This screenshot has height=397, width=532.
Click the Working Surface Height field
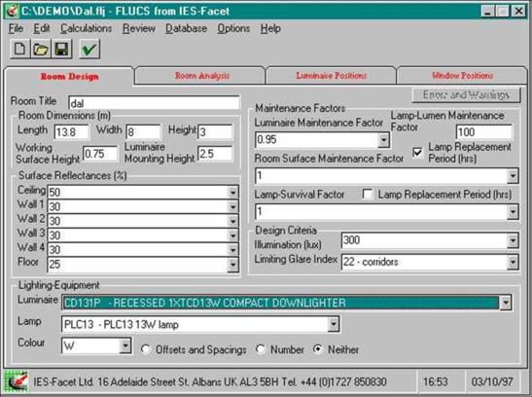pos(100,154)
